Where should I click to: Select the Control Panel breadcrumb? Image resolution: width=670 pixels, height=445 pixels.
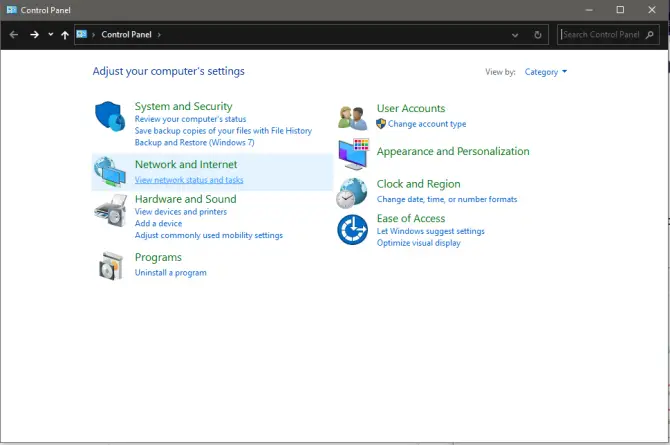pos(126,35)
